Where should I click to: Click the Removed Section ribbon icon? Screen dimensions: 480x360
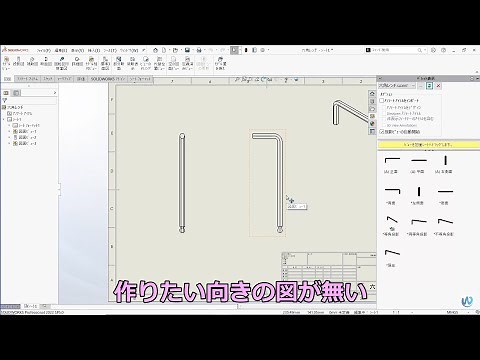point(61,63)
